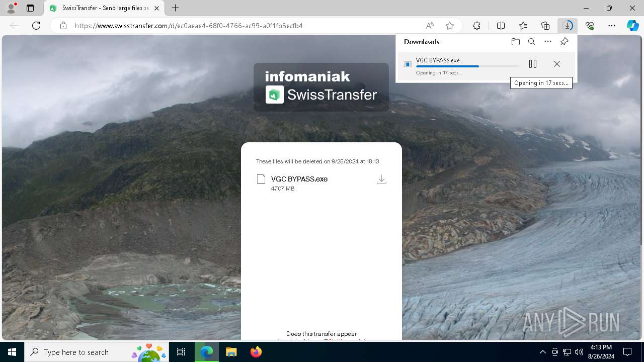Click the file document icon
The width and height of the screenshot is (644, 362).
261,179
